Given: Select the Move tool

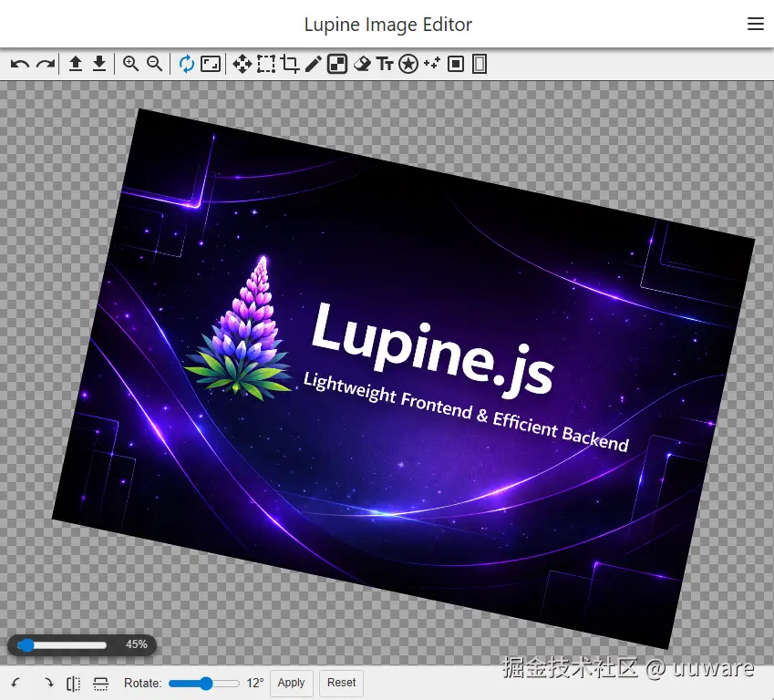Looking at the screenshot, I should [x=242, y=64].
